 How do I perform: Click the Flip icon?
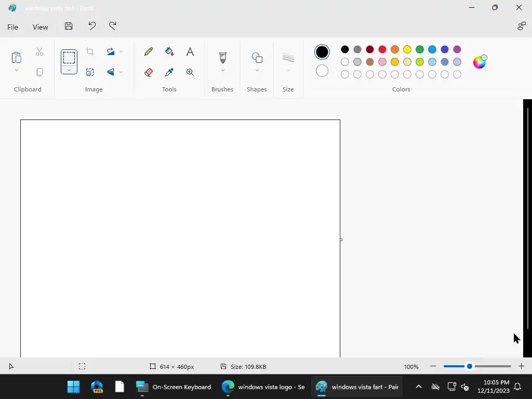pos(111,72)
